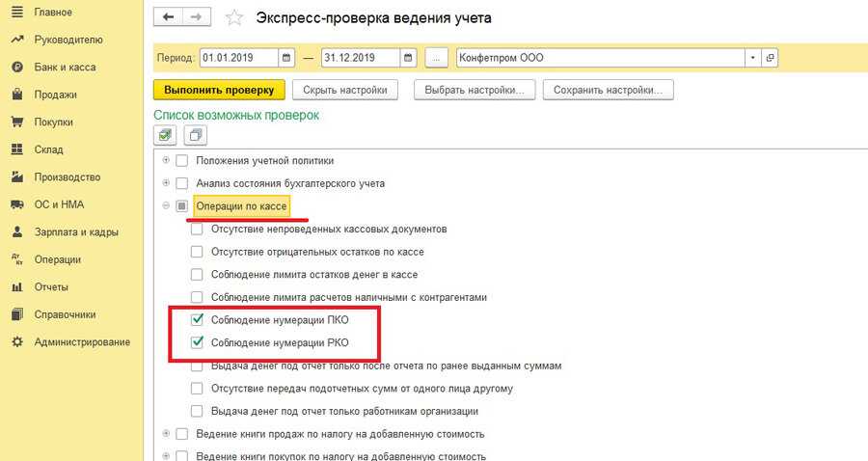Open Склад section
The height and width of the screenshot is (461, 868).
[x=49, y=149]
